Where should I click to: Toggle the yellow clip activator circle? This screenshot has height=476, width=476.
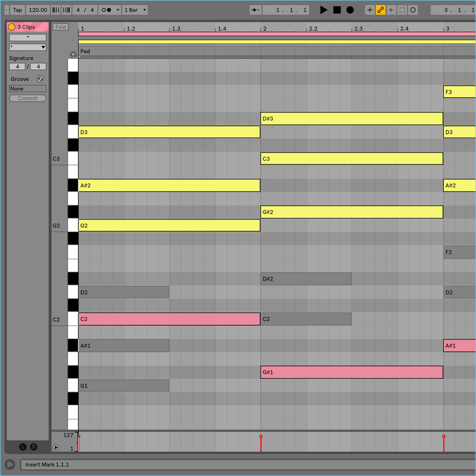point(12,26)
